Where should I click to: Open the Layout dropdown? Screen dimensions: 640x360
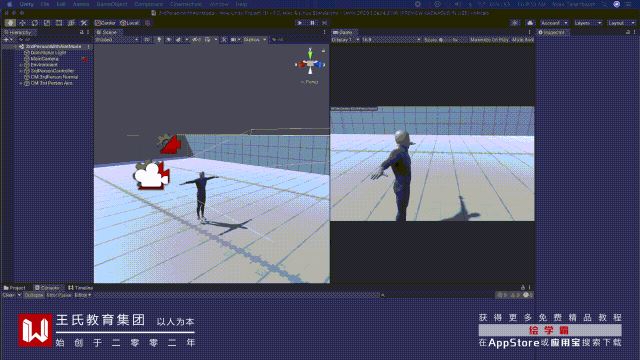click(621, 23)
